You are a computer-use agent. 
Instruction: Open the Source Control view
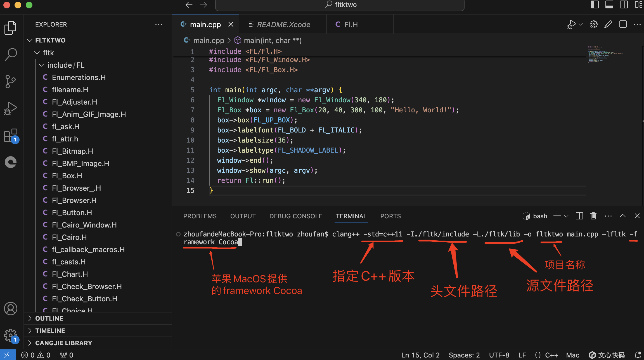pyautogui.click(x=11, y=81)
